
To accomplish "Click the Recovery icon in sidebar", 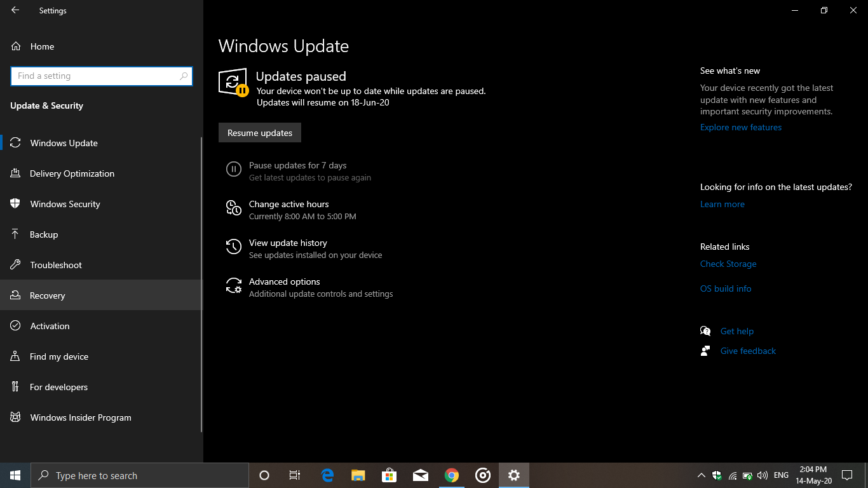I will [x=16, y=295].
